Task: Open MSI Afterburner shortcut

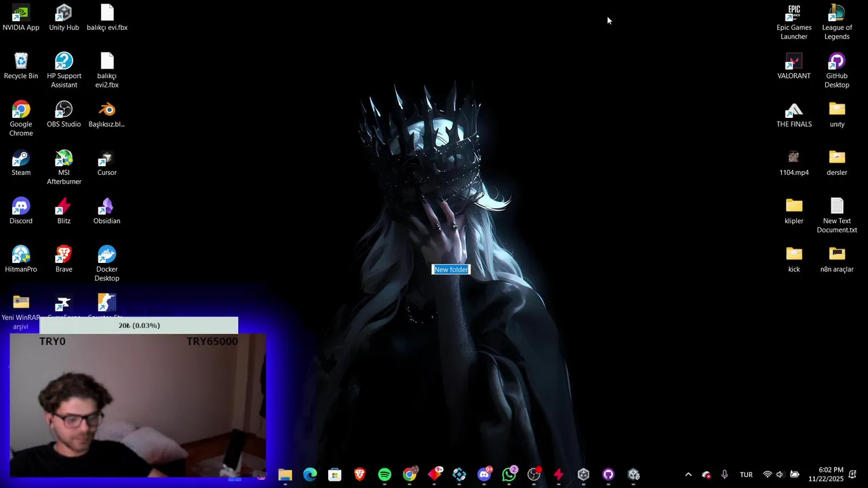Action: pyautogui.click(x=64, y=167)
